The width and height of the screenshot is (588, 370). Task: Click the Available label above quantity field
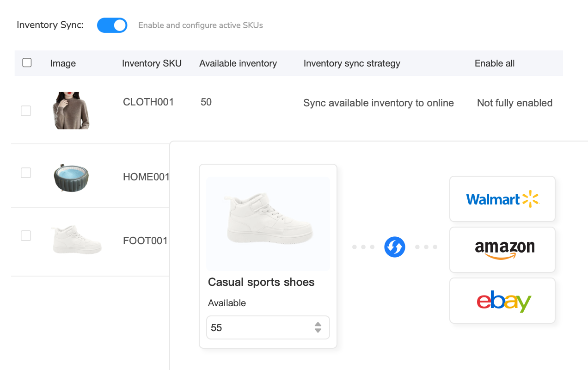tap(227, 303)
